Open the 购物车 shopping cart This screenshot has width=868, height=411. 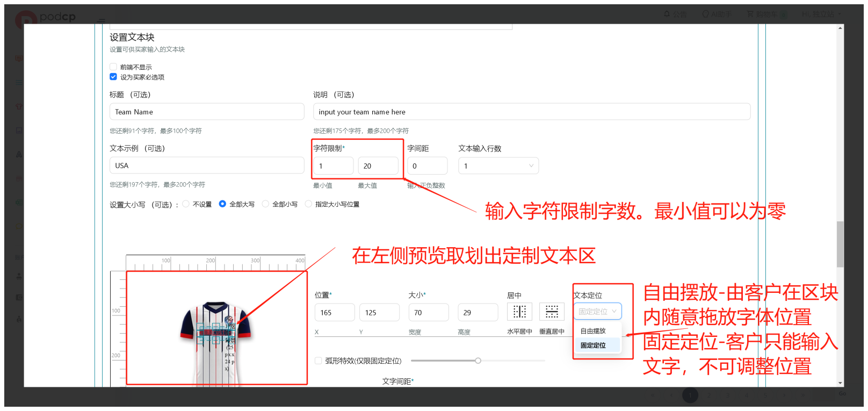click(x=762, y=14)
